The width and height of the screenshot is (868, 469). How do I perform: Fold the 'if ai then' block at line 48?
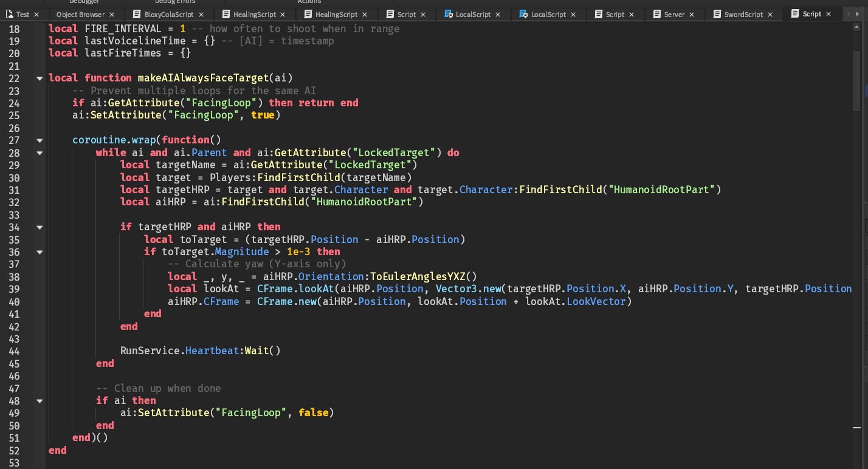40,401
